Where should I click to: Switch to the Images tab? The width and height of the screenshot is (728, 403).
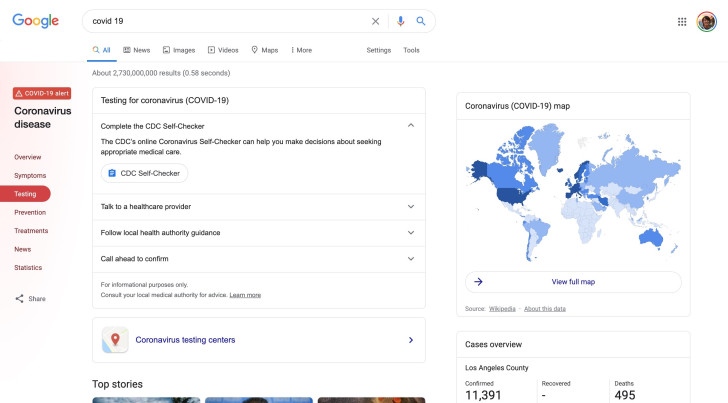(178, 50)
